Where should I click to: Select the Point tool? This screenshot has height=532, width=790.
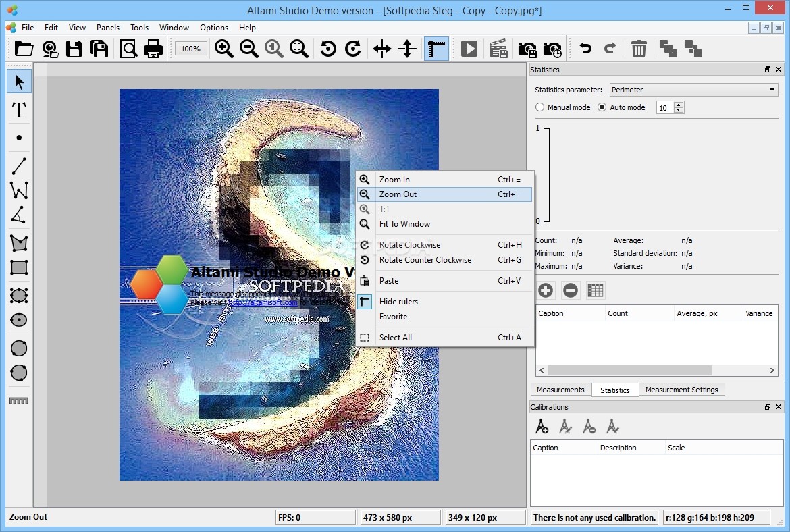(x=19, y=138)
